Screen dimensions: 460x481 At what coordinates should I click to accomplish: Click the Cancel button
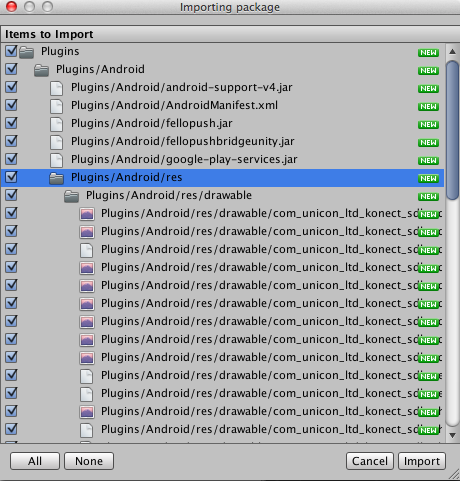pos(370,461)
